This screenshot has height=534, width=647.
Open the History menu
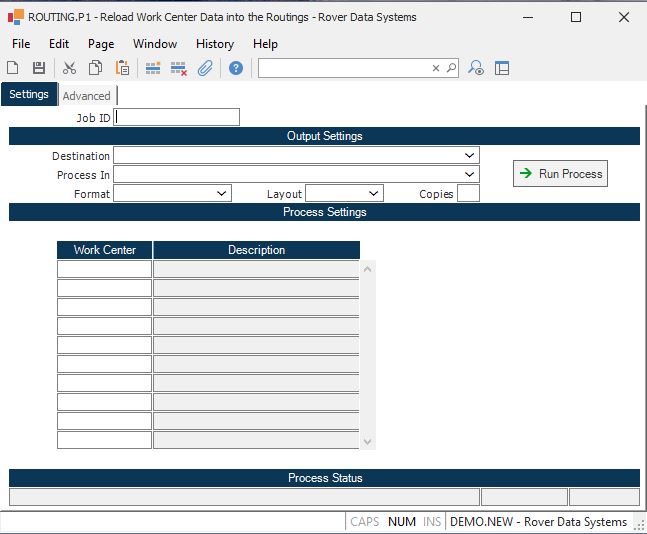[214, 44]
